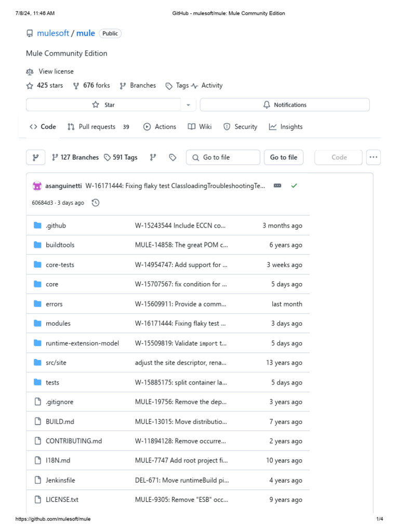Click the green commit status checkmark

(294, 185)
